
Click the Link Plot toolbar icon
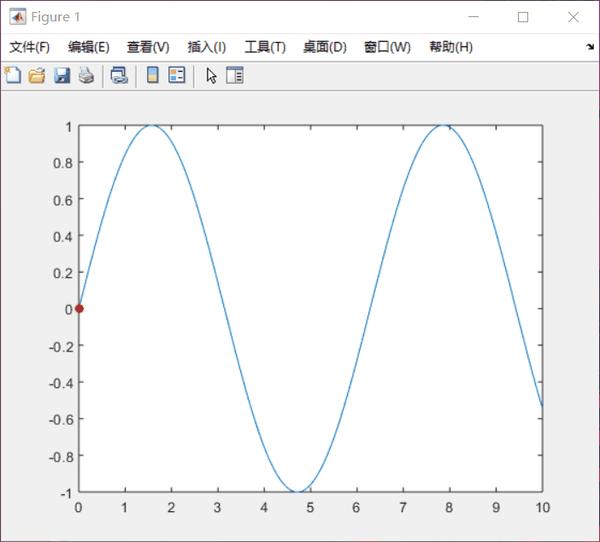(x=119, y=75)
